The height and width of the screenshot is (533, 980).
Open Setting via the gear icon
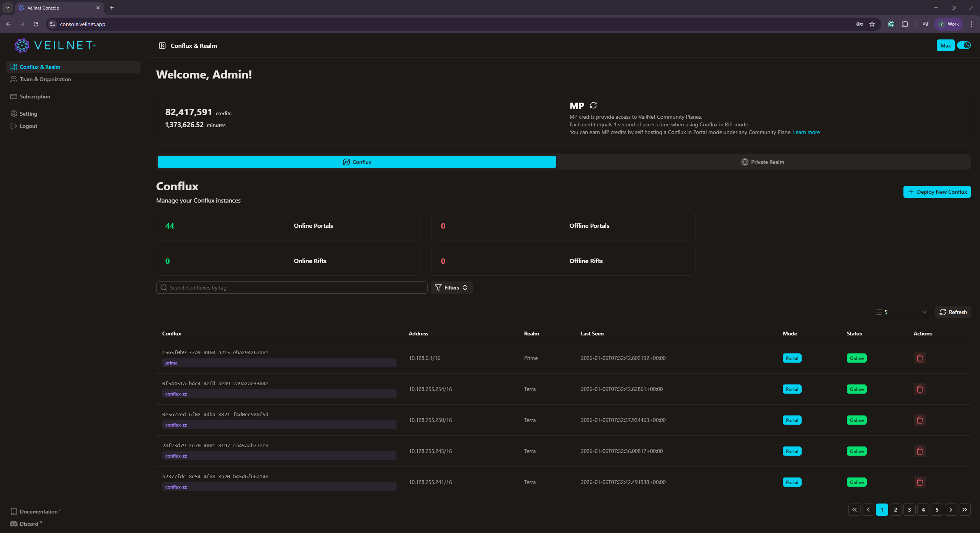pos(14,113)
